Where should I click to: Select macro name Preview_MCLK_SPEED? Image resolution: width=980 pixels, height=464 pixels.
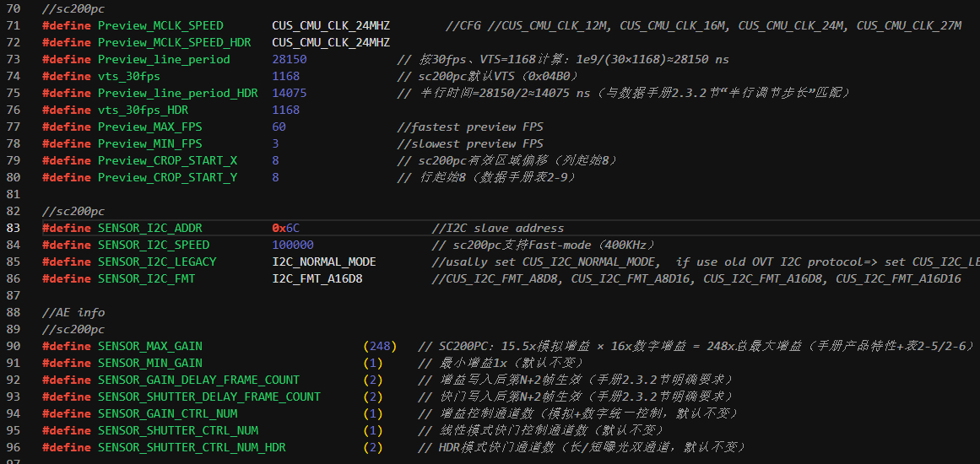click(160, 25)
